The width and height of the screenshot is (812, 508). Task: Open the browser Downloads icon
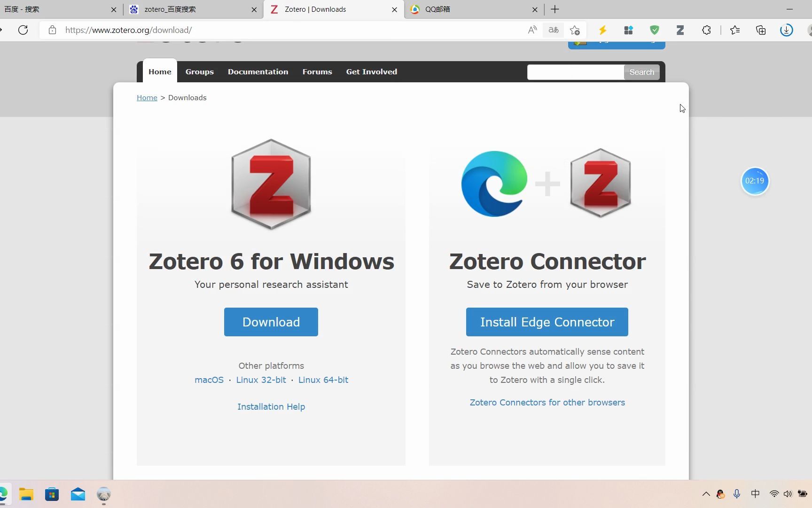click(x=787, y=30)
